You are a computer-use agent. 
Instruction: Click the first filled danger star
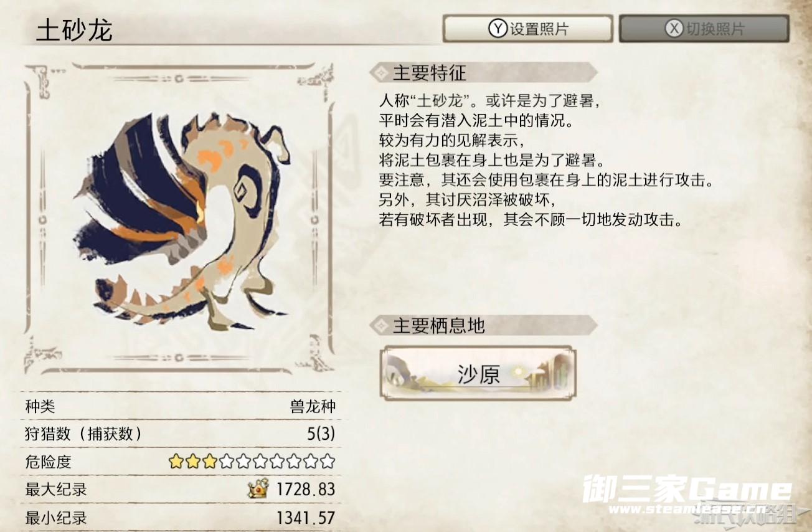(176, 462)
